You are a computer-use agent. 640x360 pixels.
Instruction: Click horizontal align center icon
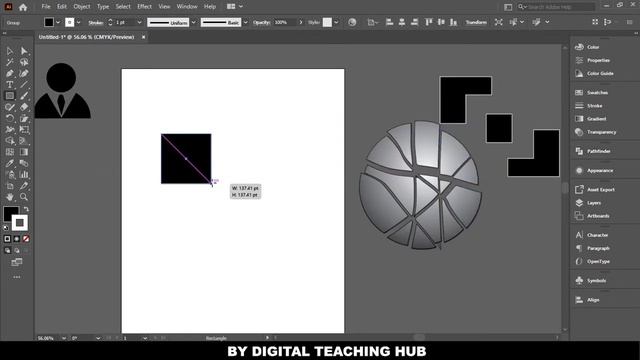tap(402, 22)
